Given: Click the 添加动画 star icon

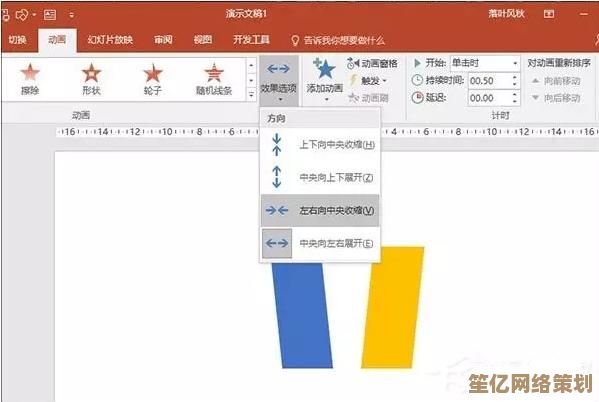Looking at the screenshot, I should [324, 70].
